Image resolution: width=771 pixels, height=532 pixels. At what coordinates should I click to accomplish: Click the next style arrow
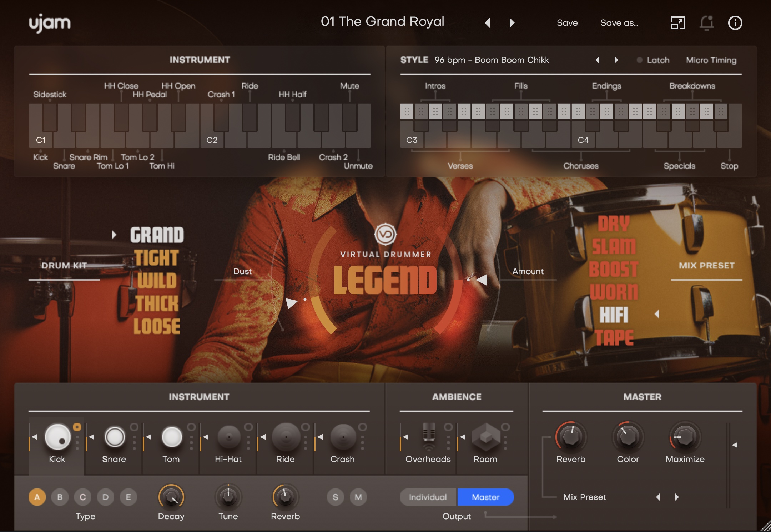pos(616,60)
